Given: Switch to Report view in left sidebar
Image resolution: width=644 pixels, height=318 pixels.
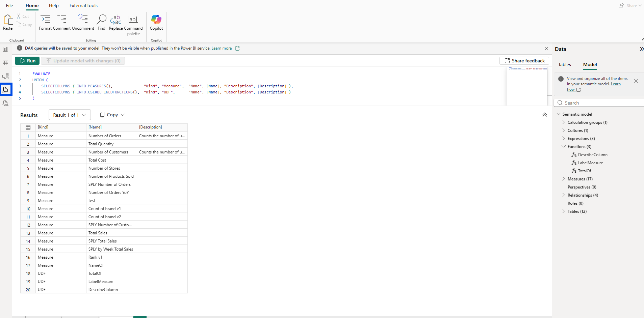Looking at the screenshot, I should [x=5, y=49].
